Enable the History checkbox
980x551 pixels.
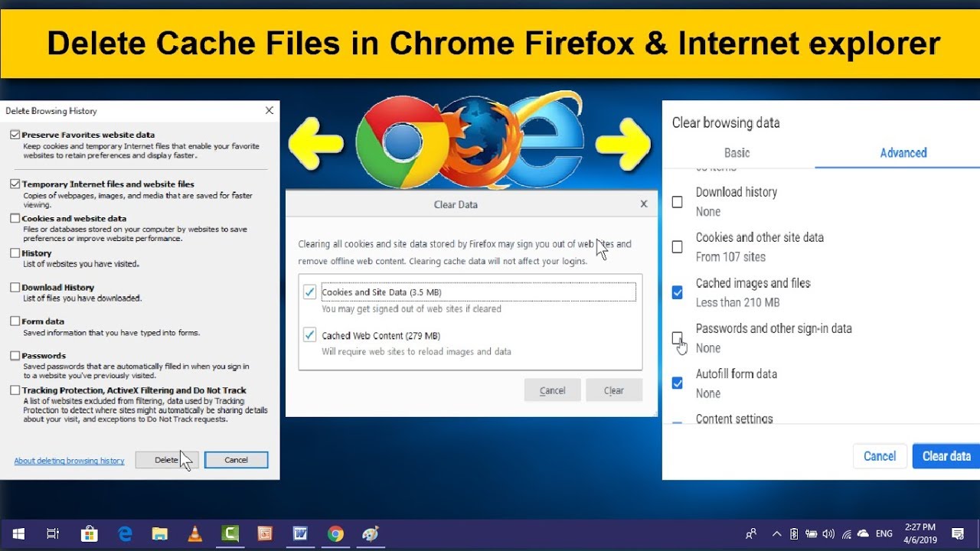click(15, 253)
